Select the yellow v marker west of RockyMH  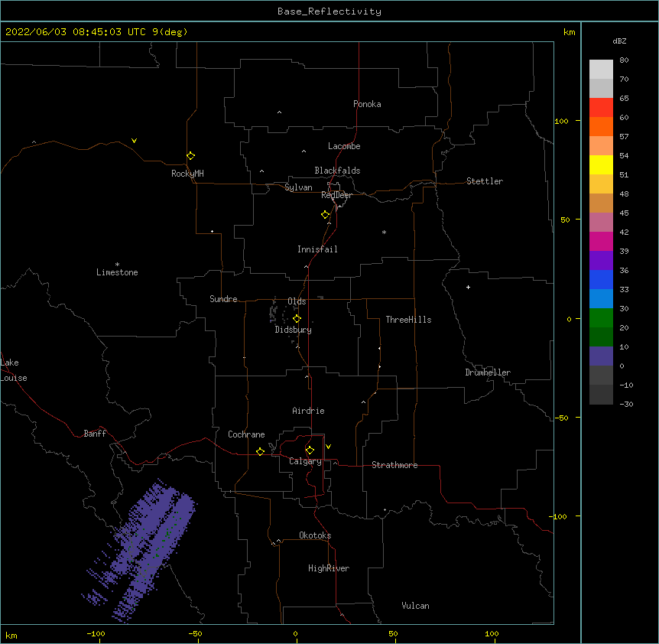pos(134,141)
